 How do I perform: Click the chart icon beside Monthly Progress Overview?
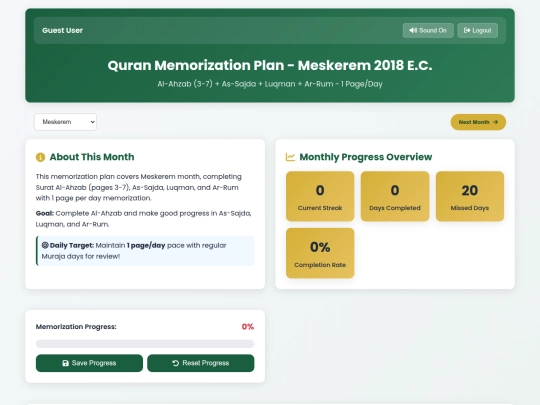point(290,157)
